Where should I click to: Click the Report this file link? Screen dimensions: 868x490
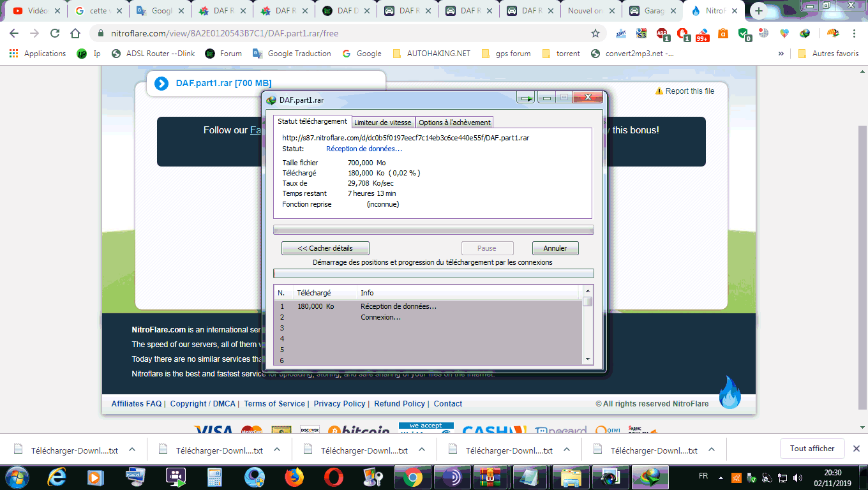(x=685, y=91)
